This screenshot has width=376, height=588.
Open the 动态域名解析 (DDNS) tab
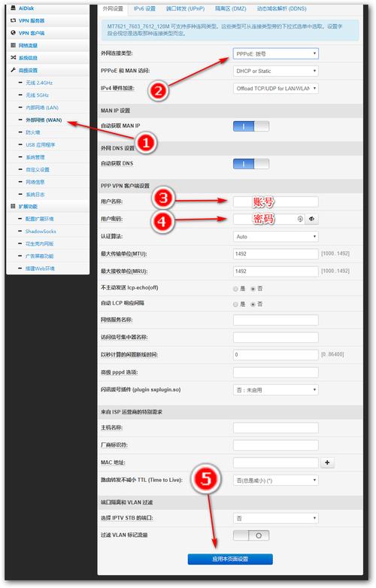pos(281,8)
